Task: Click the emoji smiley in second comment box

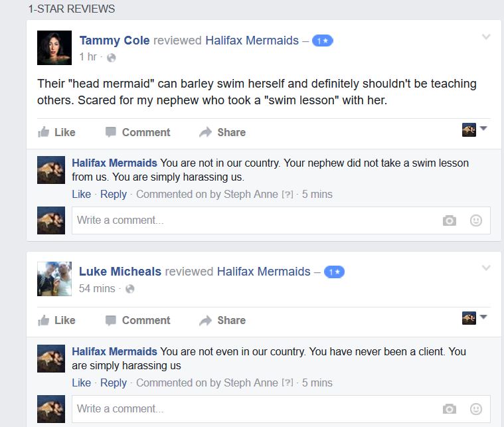Action: coord(476,408)
